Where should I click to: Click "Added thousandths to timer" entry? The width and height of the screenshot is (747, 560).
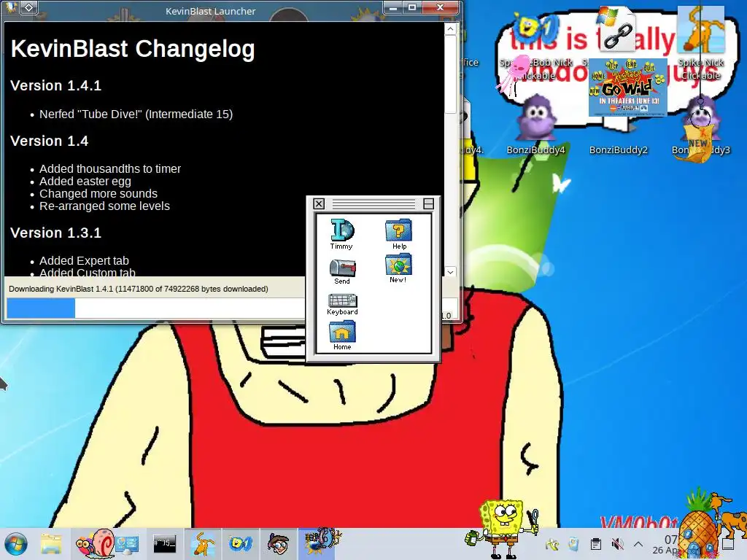click(110, 168)
